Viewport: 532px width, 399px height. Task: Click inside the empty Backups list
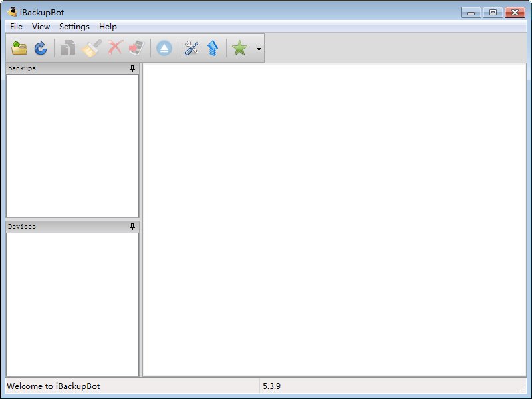72,145
